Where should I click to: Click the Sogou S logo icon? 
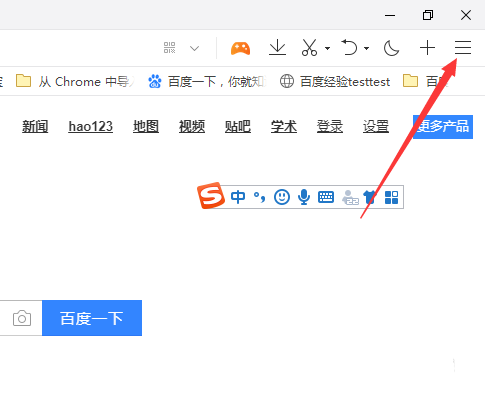(x=211, y=196)
